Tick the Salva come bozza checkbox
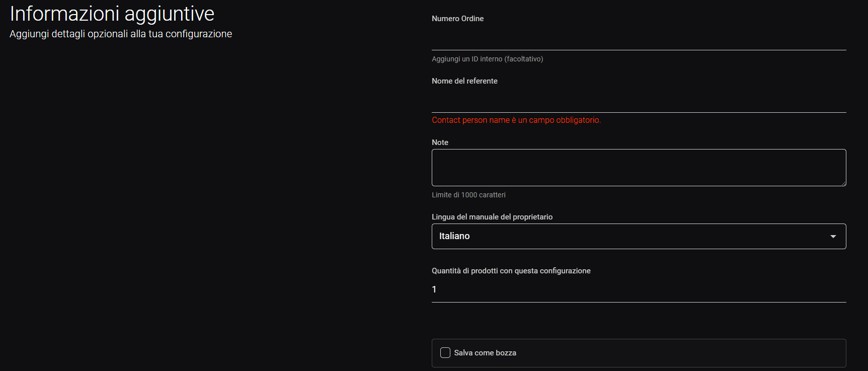868x371 pixels. tap(445, 353)
